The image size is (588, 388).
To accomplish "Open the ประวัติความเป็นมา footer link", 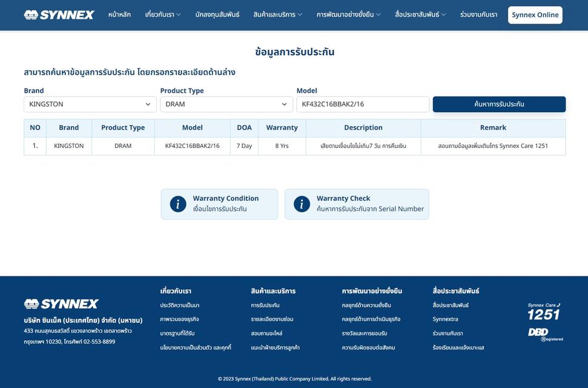I will pos(180,306).
